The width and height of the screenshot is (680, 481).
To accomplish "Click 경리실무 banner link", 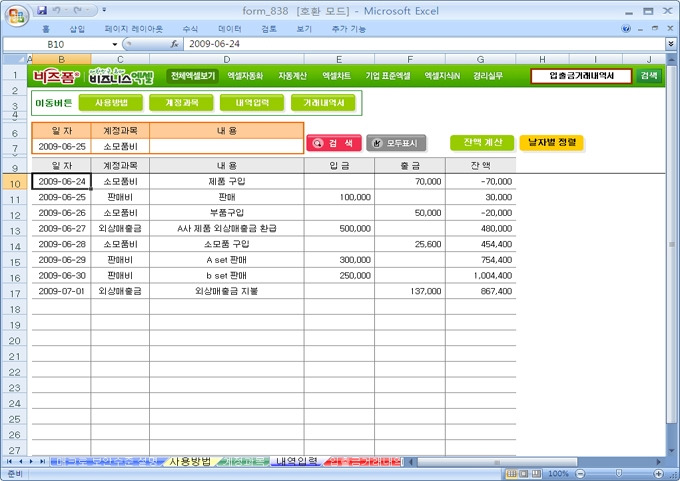I will pos(488,76).
